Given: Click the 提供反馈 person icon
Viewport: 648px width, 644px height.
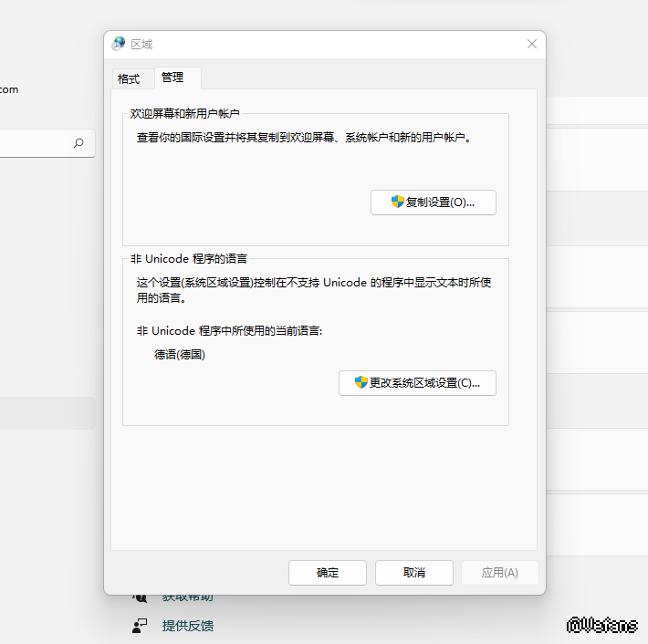Looking at the screenshot, I should [x=140, y=626].
